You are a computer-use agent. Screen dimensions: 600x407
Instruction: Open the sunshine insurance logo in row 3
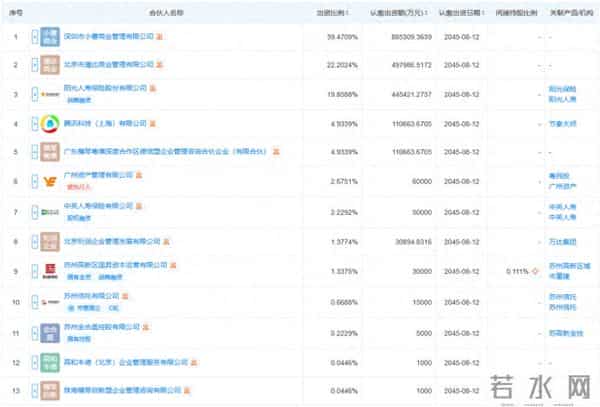tap(50, 94)
